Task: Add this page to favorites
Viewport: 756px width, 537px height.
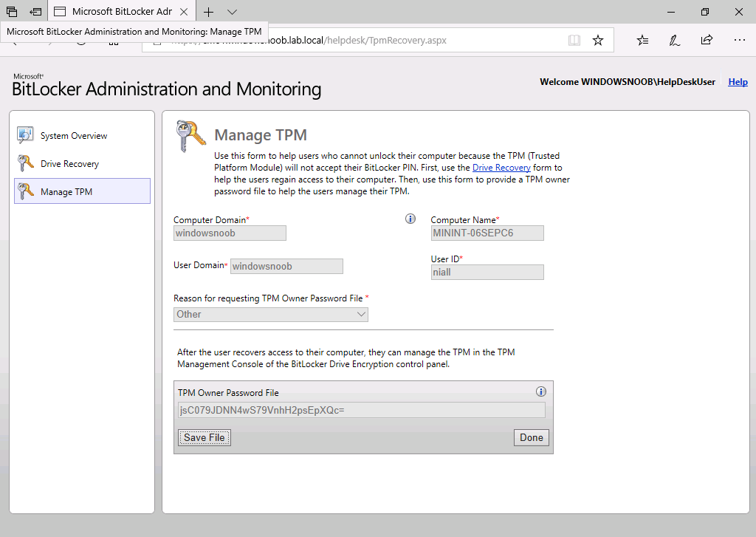Action: (598, 40)
